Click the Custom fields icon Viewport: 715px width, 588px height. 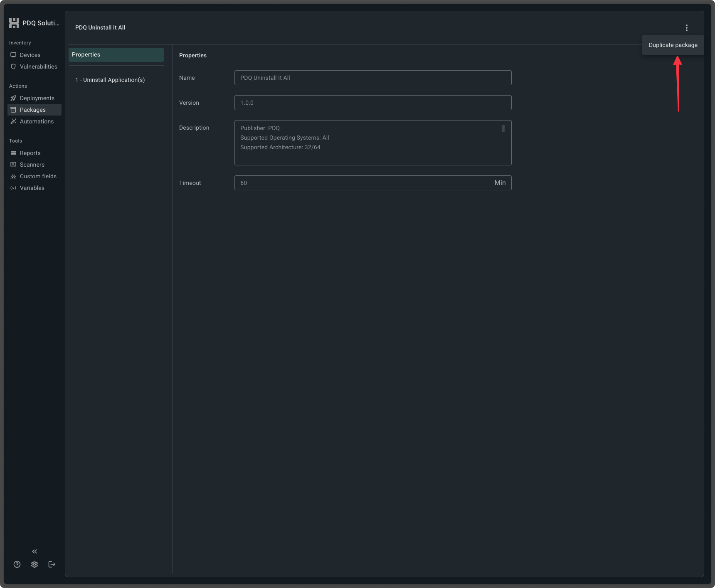click(13, 176)
